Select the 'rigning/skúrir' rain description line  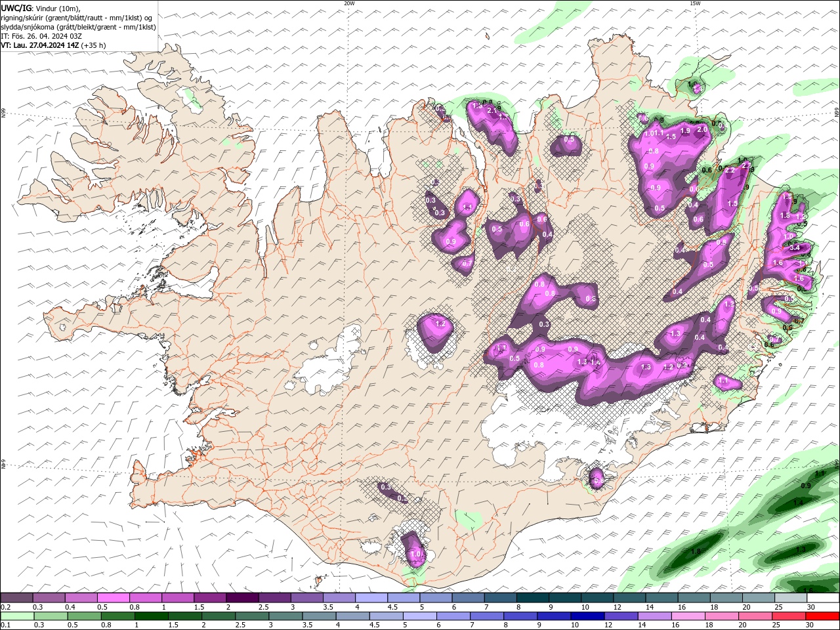(77, 18)
